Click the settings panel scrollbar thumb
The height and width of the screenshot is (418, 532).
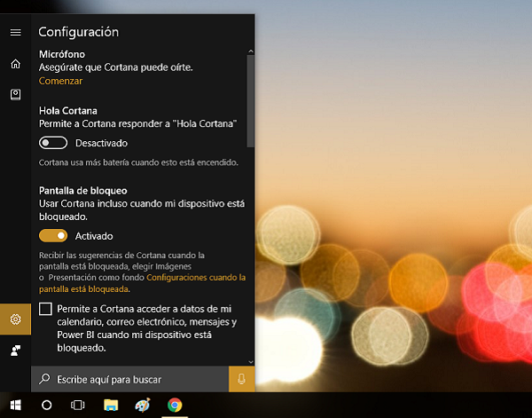tap(251, 98)
